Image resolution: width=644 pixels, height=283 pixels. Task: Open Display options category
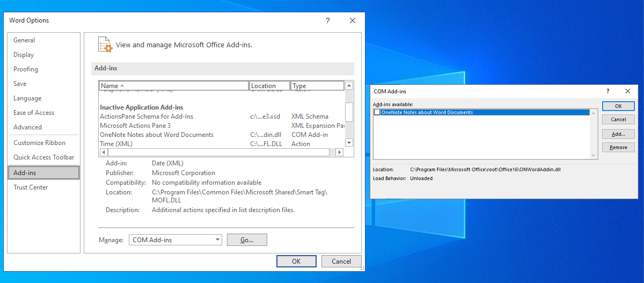click(x=43, y=55)
